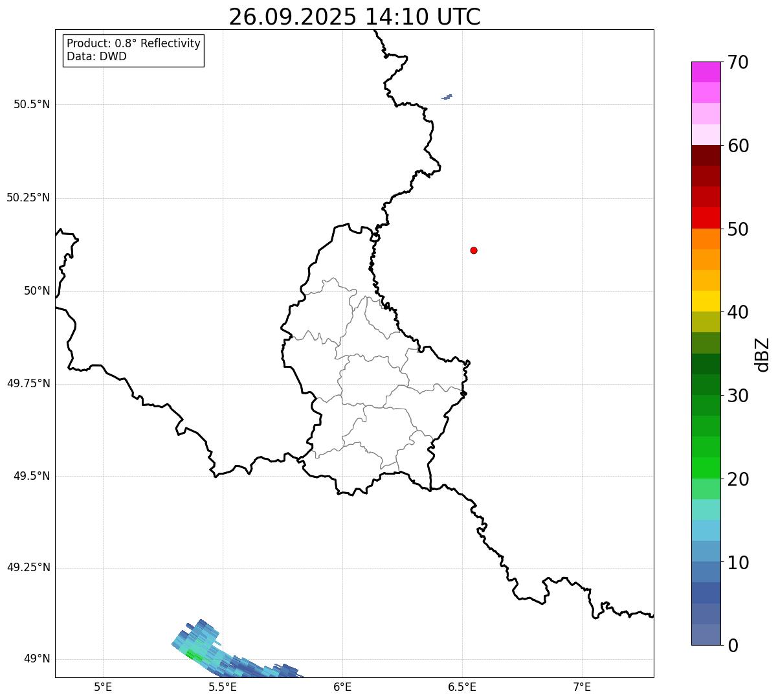Click the 5°E longitude tick label
This screenshot has width=778, height=700.
(103, 686)
